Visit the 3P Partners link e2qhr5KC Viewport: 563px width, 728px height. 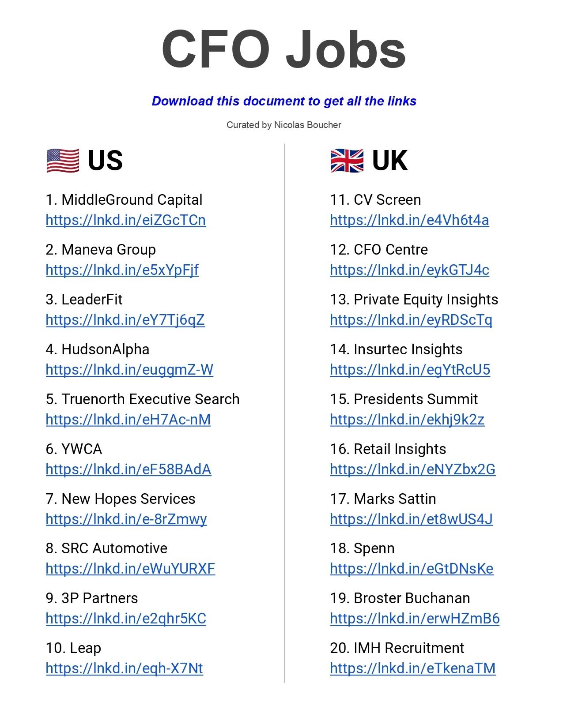pos(126,618)
